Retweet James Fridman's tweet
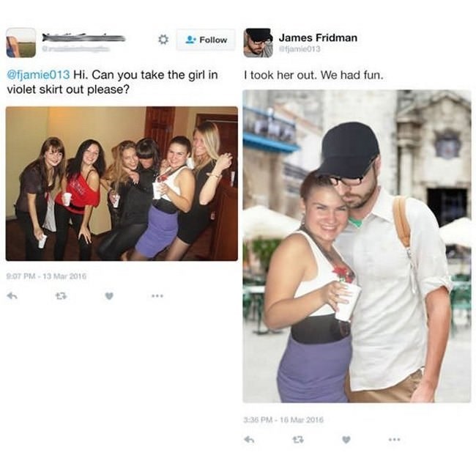Screen dimensions: 476x461 (x=298, y=439)
